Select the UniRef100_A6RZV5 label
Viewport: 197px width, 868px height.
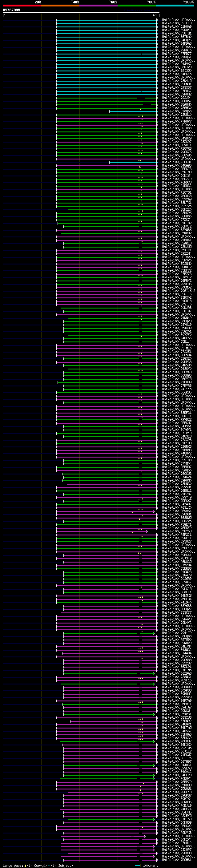pos(176,521)
